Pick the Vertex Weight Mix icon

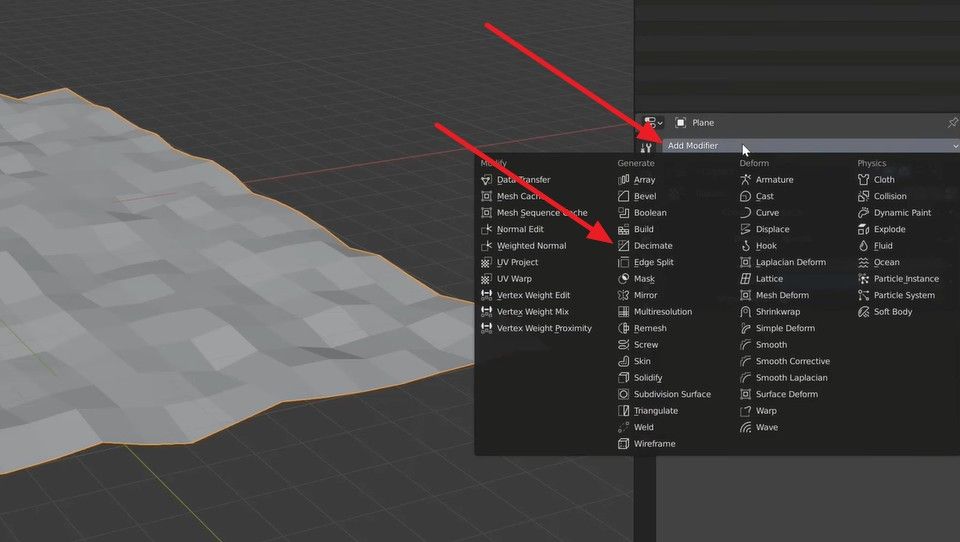(x=487, y=312)
